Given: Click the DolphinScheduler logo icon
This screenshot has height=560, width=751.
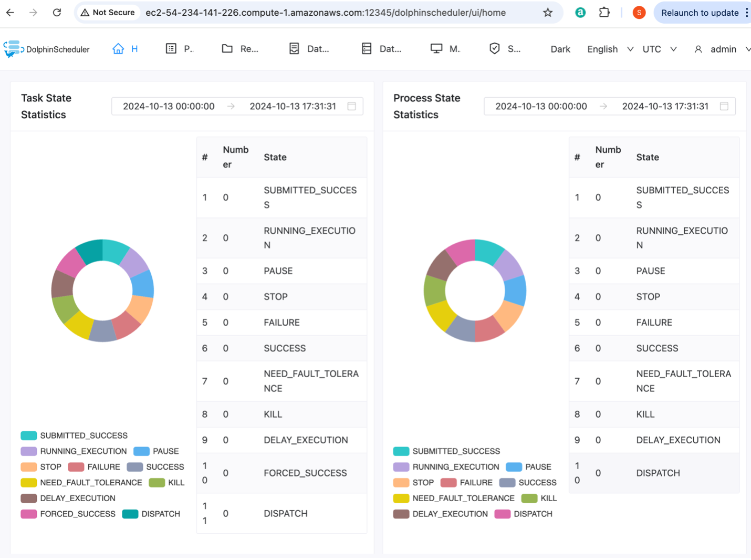Looking at the screenshot, I should coord(13,49).
